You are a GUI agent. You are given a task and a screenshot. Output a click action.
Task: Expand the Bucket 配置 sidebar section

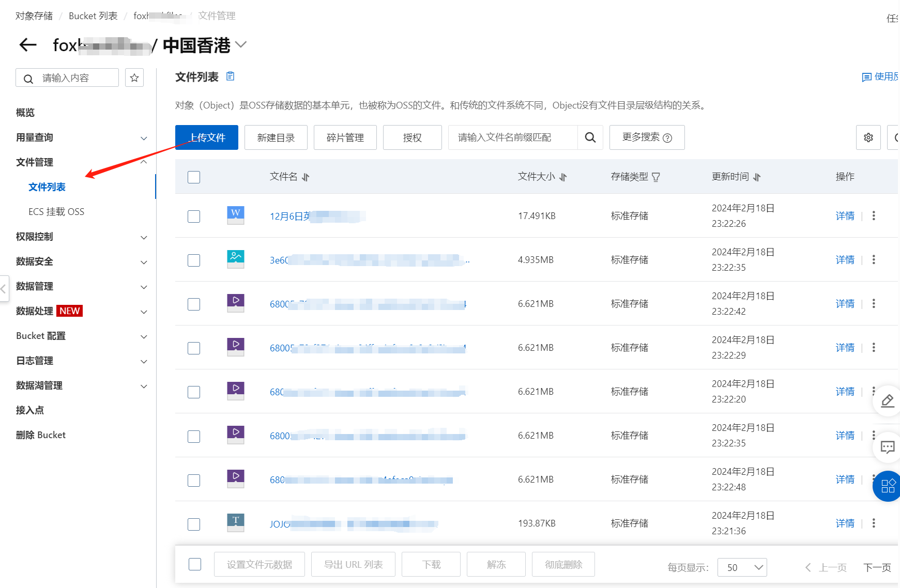pyautogui.click(x=144, y=336)
